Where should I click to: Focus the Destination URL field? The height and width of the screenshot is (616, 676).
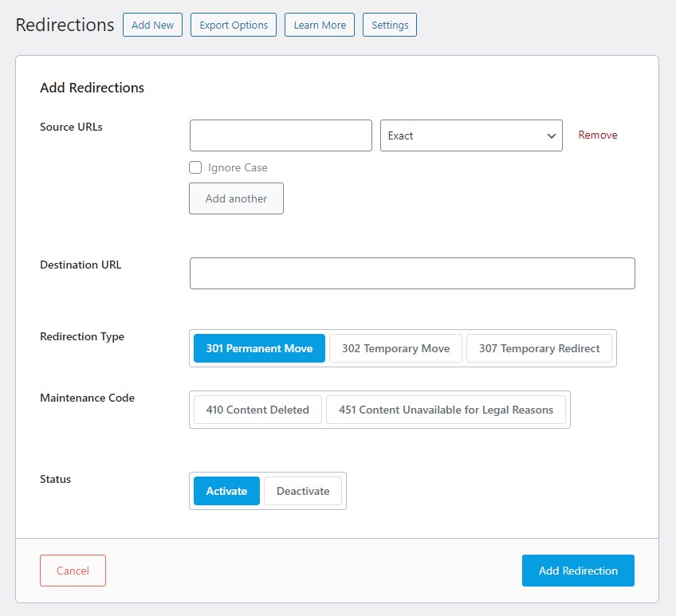[412, 273]
